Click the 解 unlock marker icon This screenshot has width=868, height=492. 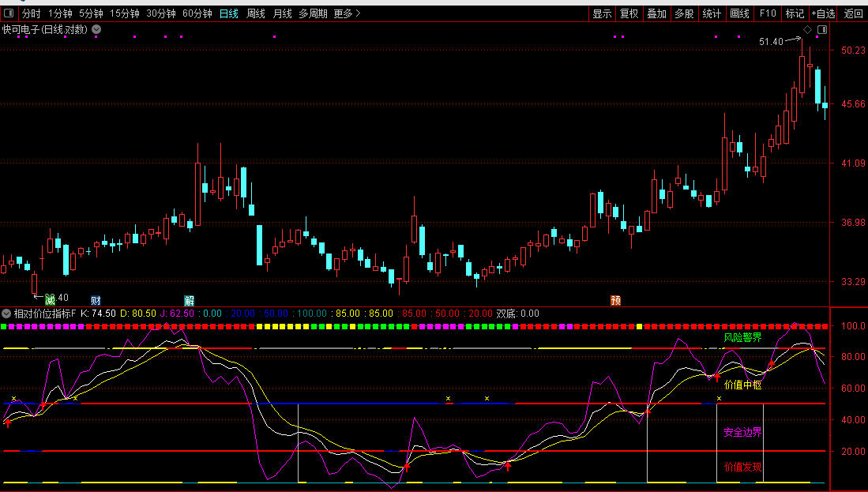(x=189, y=300)
